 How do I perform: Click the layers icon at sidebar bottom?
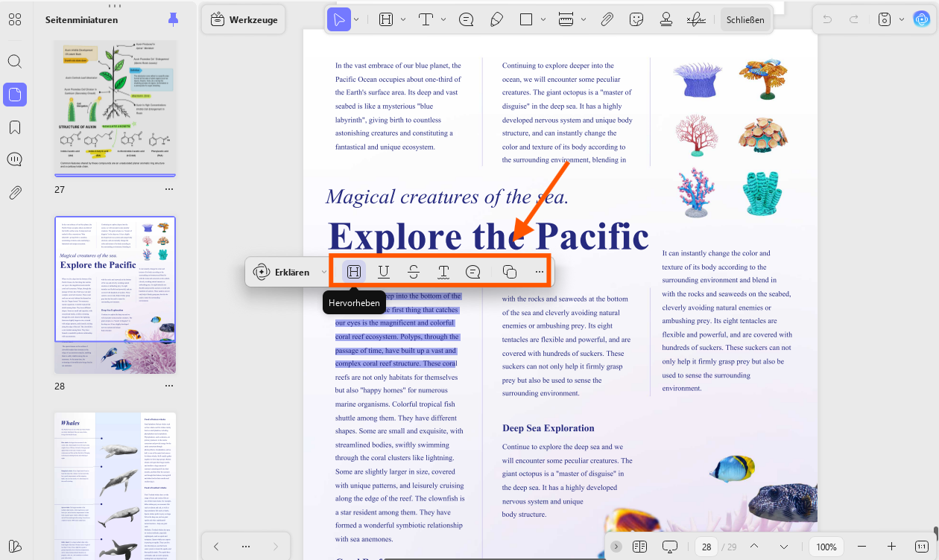tap(15, 546)
